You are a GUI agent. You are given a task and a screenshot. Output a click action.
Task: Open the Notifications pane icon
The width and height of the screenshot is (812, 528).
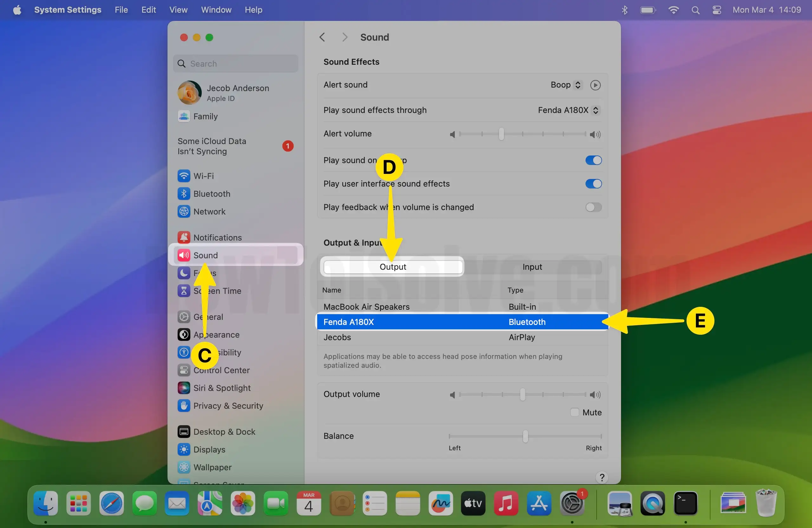184,237
